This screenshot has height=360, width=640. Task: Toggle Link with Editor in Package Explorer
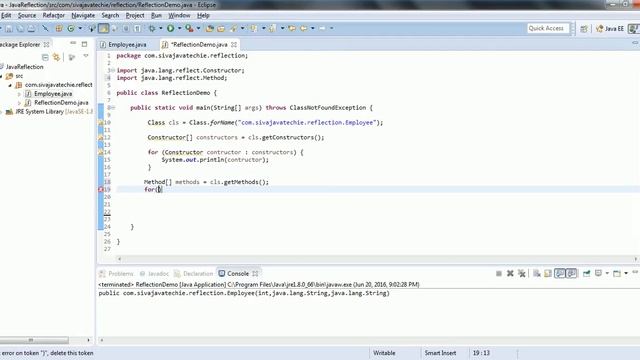(56, 57)
